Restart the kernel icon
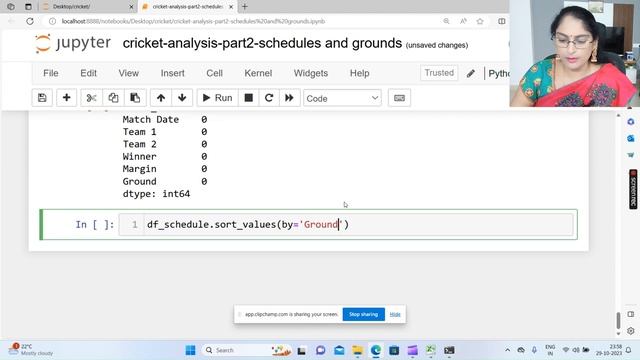640x360 pixels. click(269, 98)
